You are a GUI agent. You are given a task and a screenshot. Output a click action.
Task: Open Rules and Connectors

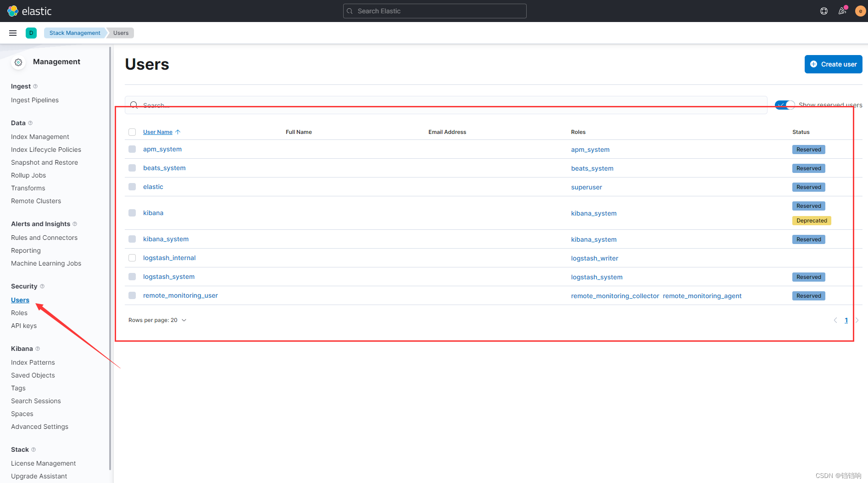44,238
